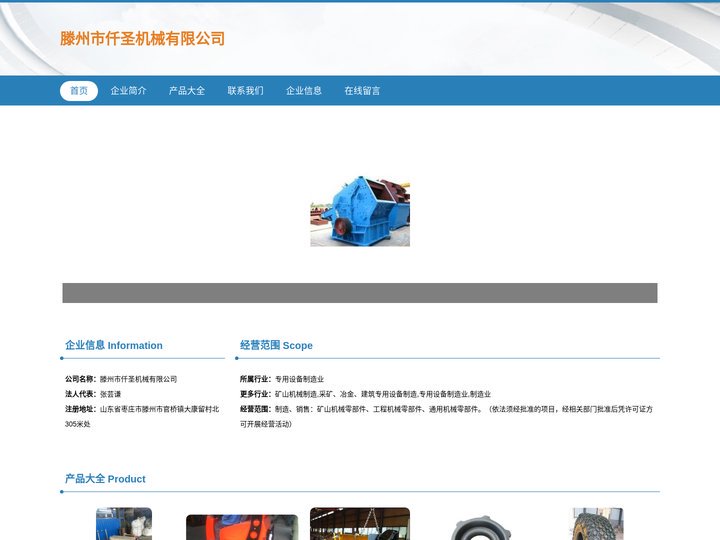Click the blue crusher machine banner image
This screenshot has height=540, width=720.
(360, 211)
